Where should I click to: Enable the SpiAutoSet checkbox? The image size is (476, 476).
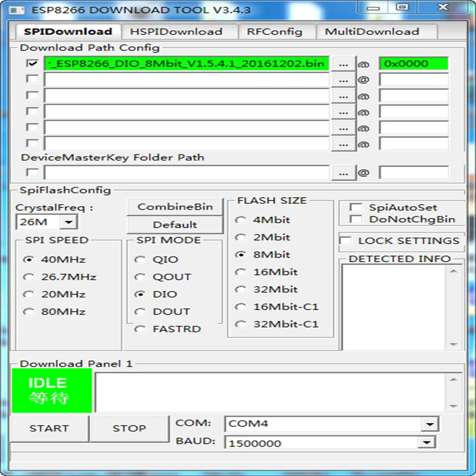click(x=356, y=207)
